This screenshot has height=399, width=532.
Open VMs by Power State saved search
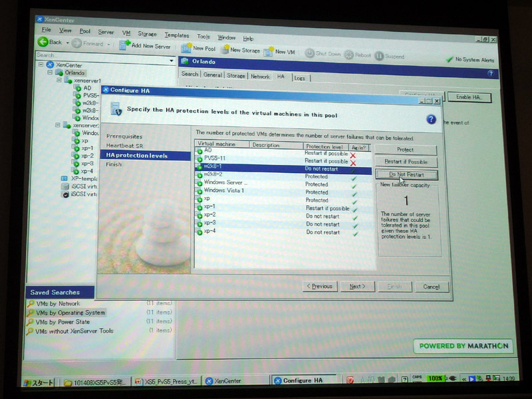pos(63,322)
